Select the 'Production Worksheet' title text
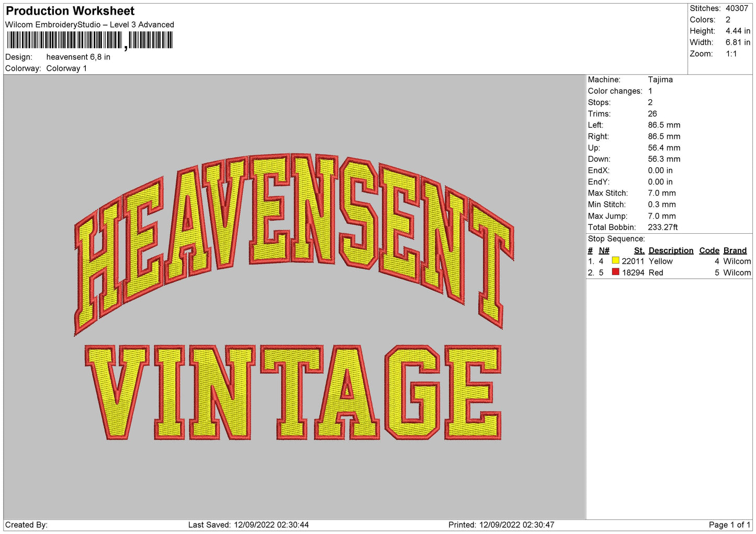This screenshot has height=534, width=756. [x=70, y=11]
